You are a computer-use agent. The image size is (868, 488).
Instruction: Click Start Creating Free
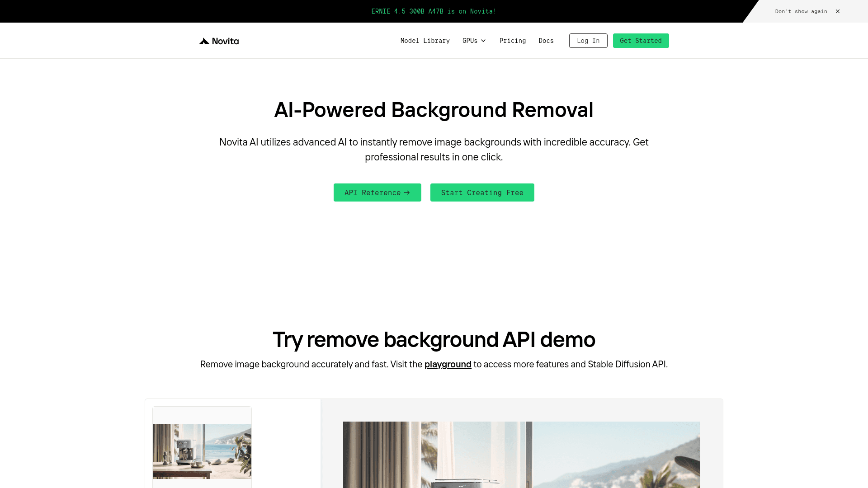(482, 192)
